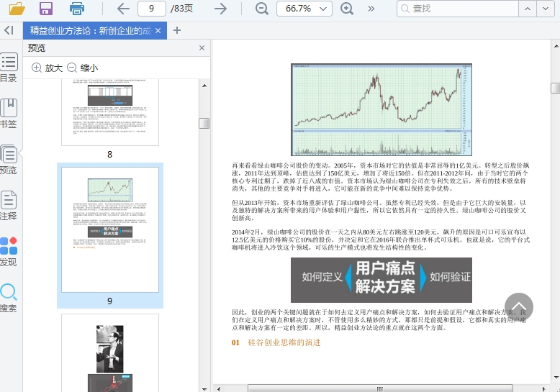
Task: Open the 目录 table of contents panel
Action: tap(9, 68)
